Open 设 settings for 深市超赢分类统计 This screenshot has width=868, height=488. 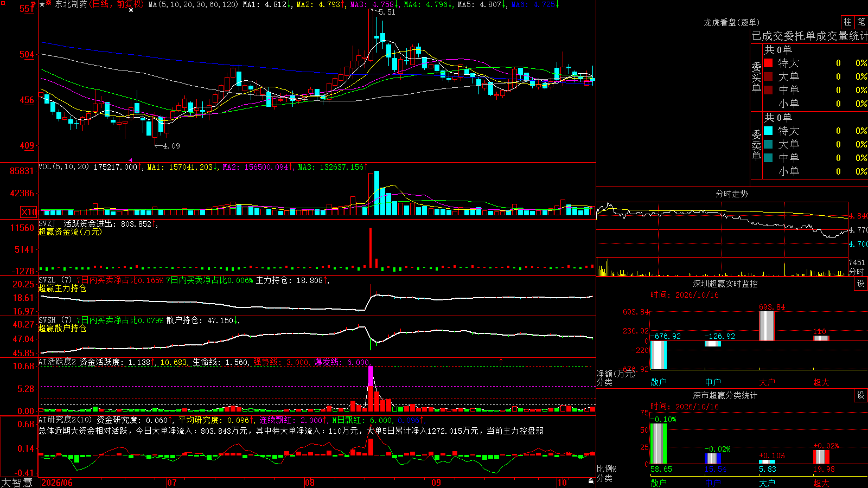coord(861,395)
